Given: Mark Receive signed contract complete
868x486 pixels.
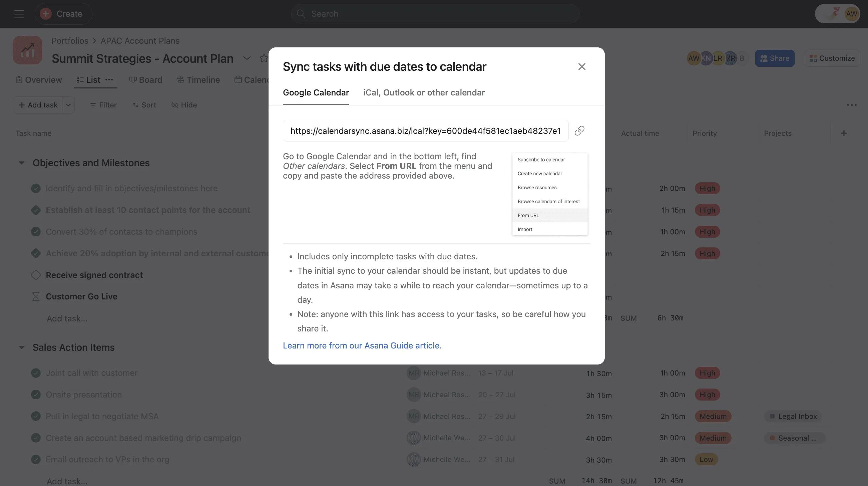Looking at the screenshot, I should tap(36, 275).
